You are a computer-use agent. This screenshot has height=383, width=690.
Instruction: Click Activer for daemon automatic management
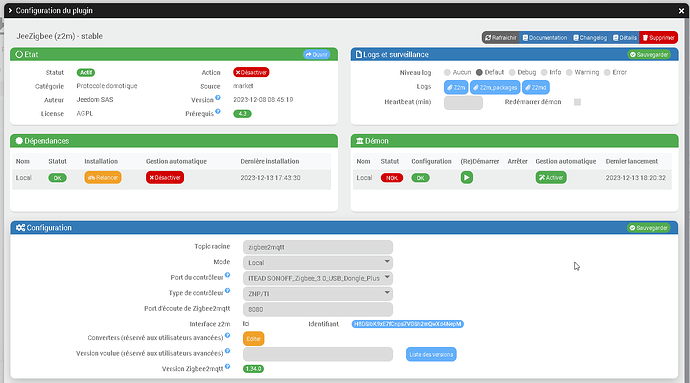click(551, 177)
